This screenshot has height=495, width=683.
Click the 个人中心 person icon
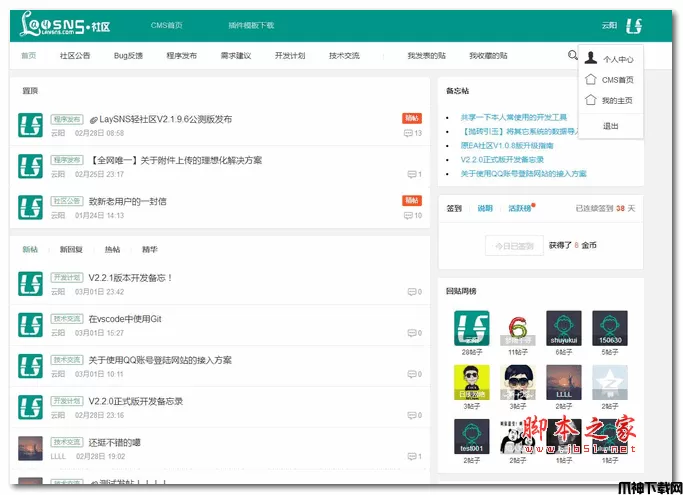click(x=591, y=59)
